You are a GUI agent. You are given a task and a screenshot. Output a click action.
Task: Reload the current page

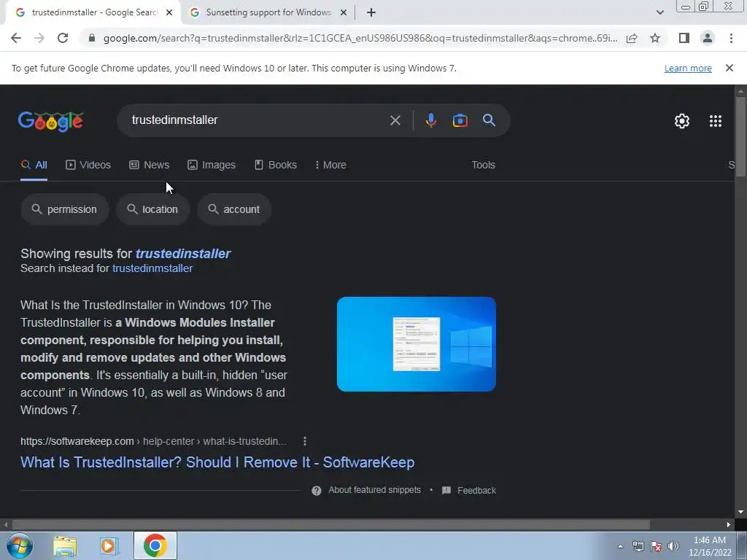(63, 38)
